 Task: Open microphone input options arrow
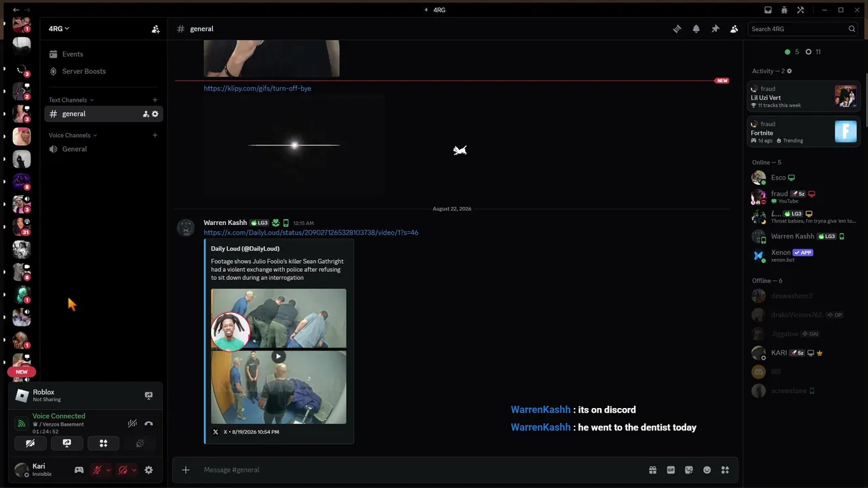pos(108,470)
